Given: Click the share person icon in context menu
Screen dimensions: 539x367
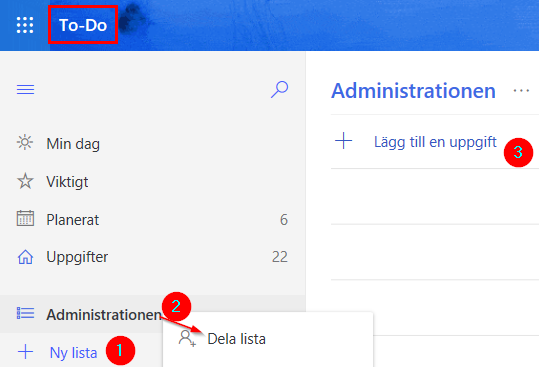Looking at the screenshot, I should 187,338.
